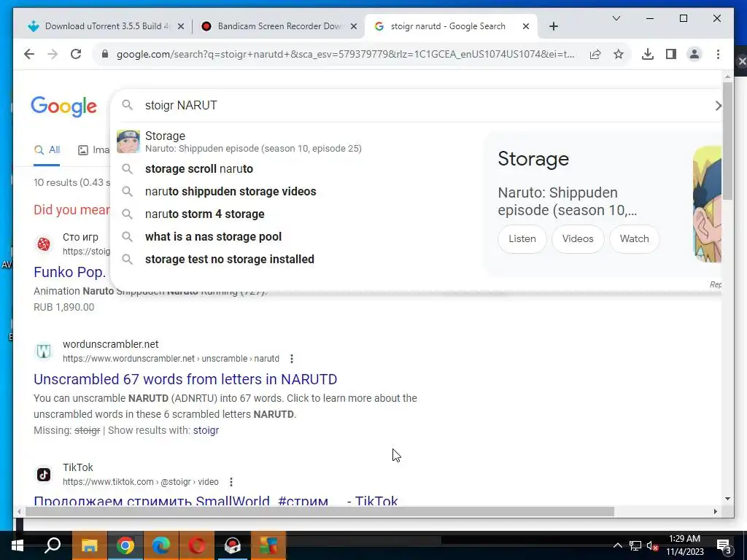Clear the search box with X
Viewport: 747px width, 560px height.
(718, 106)
